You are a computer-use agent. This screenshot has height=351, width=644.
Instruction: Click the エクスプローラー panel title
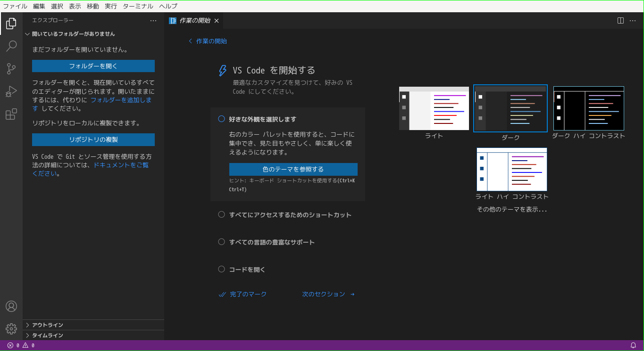click(53, 21)
